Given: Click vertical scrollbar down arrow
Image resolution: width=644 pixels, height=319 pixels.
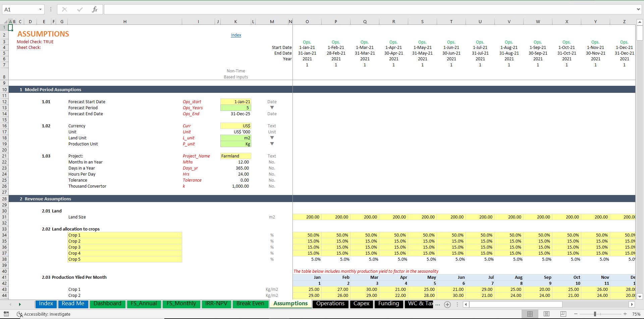Looking at the screenshot, I should pos(640,296).
